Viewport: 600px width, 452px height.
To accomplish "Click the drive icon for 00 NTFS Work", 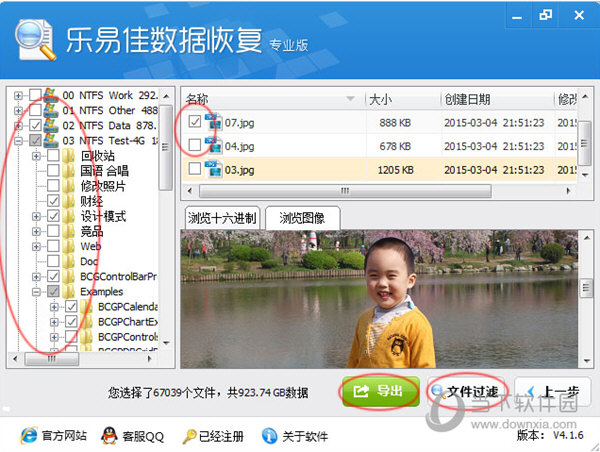I will pos(51,95).
